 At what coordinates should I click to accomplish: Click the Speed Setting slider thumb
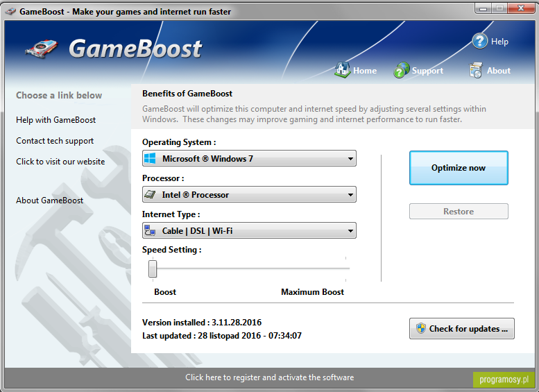pos(153,269)
